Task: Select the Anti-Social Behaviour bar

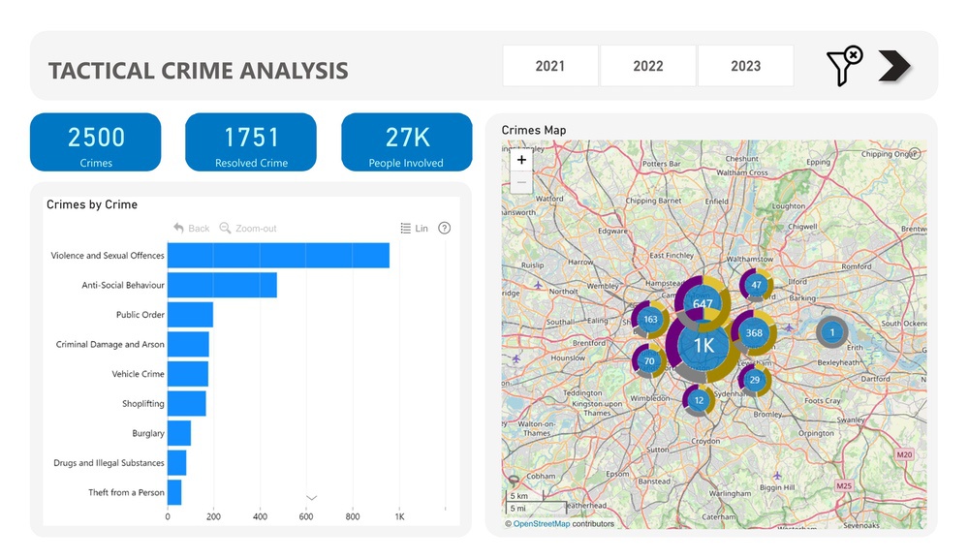Action: coord(222,285)
